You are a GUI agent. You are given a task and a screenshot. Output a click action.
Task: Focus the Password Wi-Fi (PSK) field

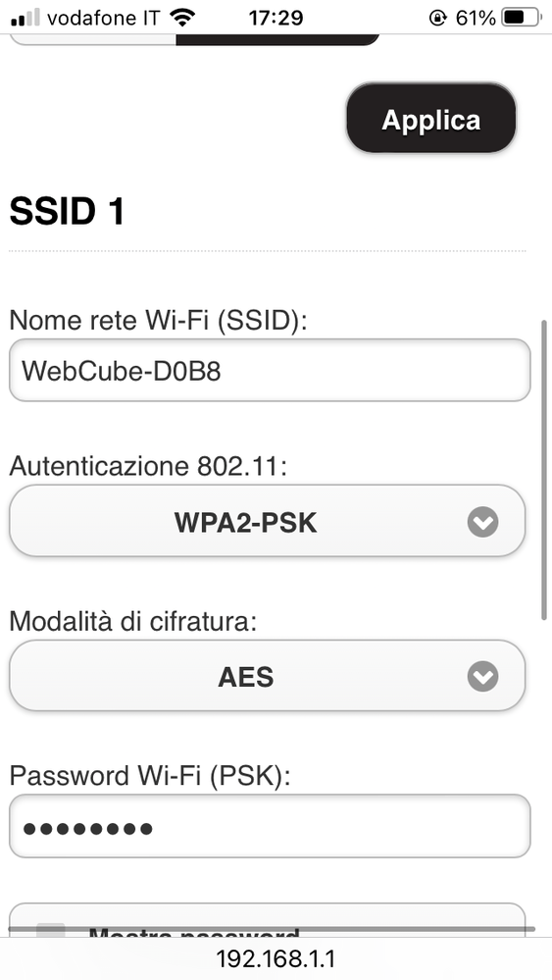pos(270,826)
